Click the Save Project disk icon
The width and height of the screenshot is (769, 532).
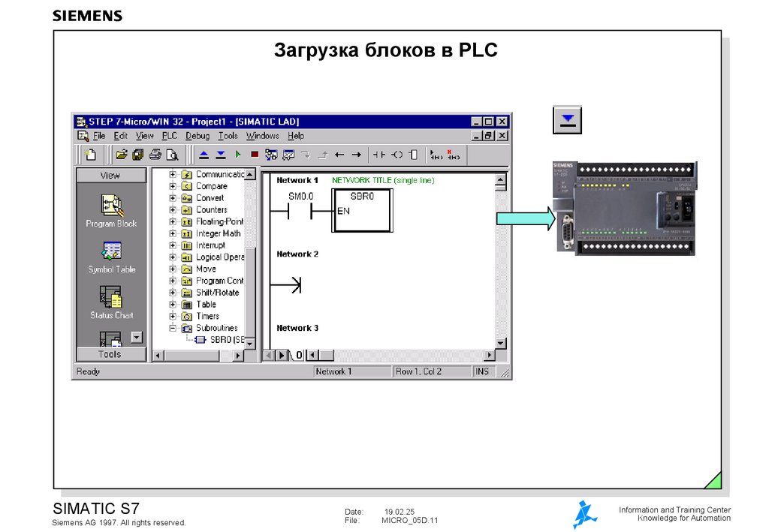click(x=138, y=155)
